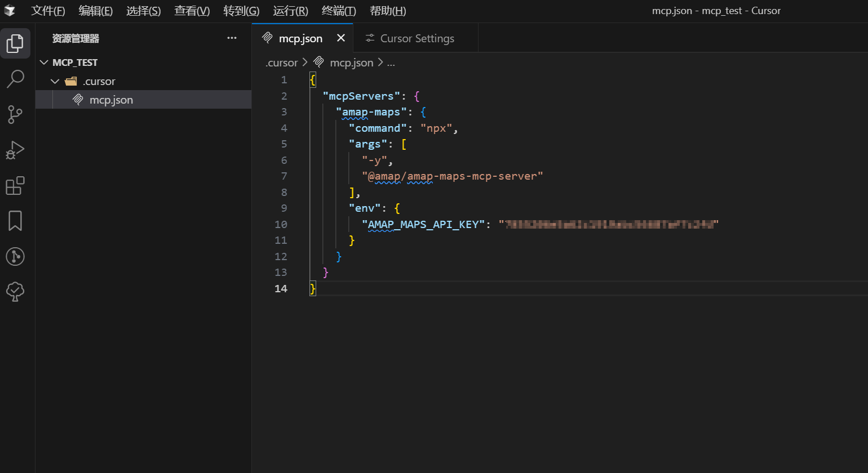
Task: Click the blurred API key value
Action: pyautogui.click(x=609, y=224)
